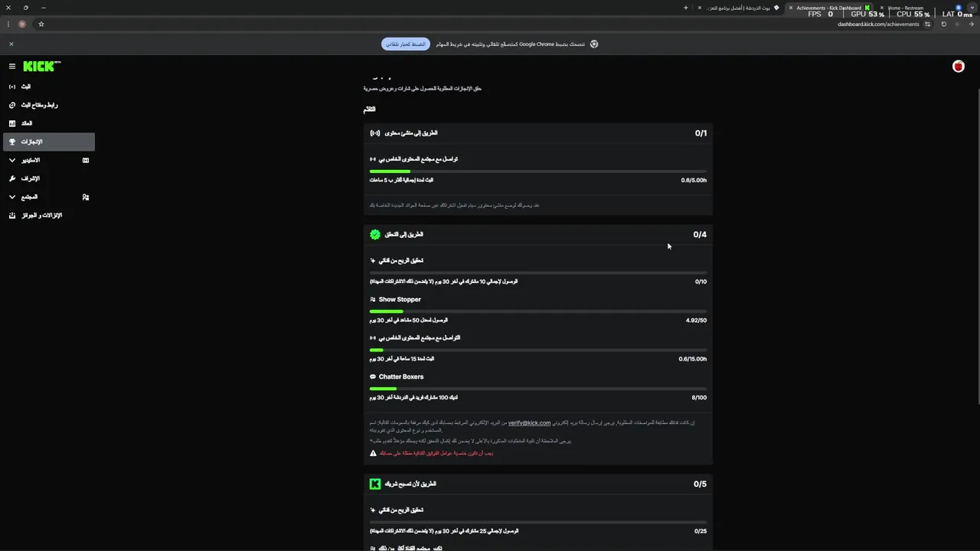Select the Achievements - Kick Dashboard tab
Screen dimensions: 980x551
(828, 8)
